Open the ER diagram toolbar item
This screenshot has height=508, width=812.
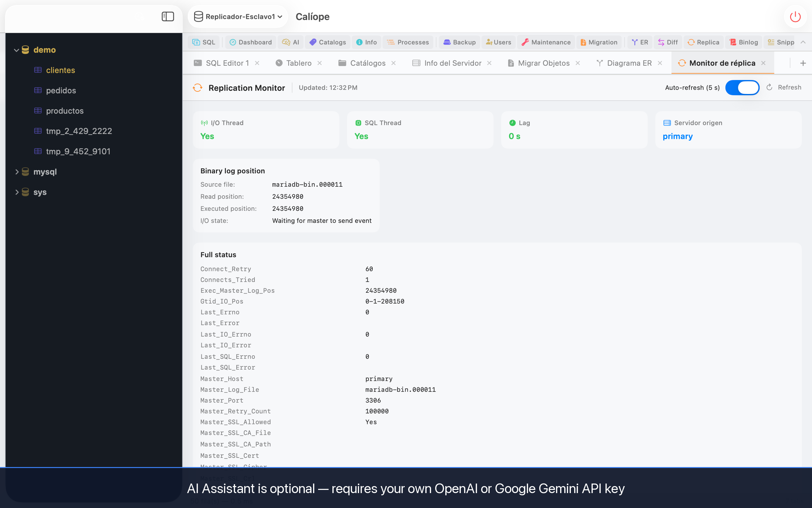[640, 42]
